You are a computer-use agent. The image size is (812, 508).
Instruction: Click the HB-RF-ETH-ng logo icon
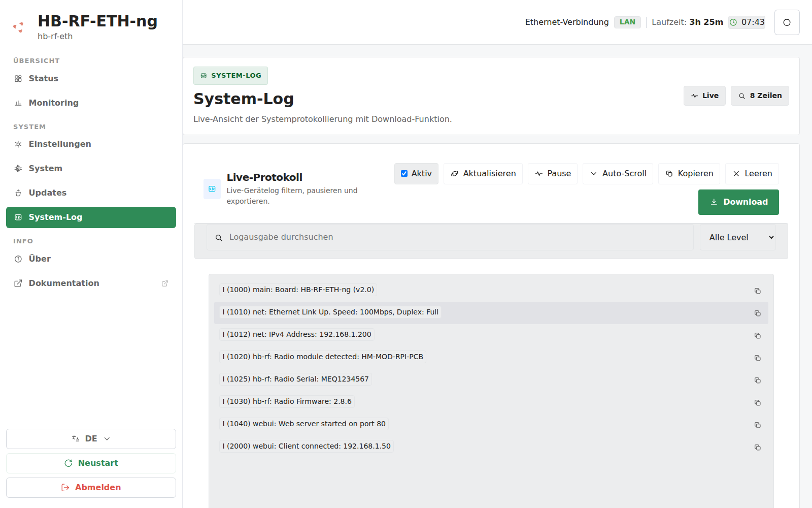19,27
